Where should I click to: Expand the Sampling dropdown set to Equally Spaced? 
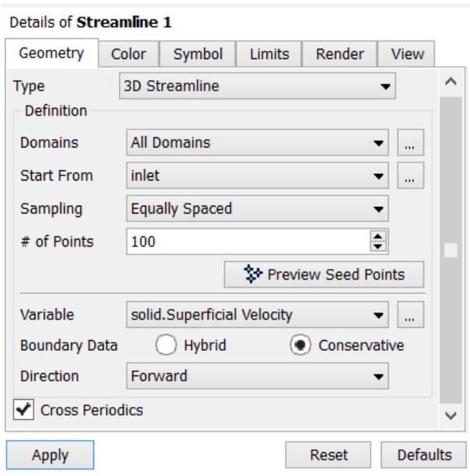pyautogui.click(x=257, y=209)
